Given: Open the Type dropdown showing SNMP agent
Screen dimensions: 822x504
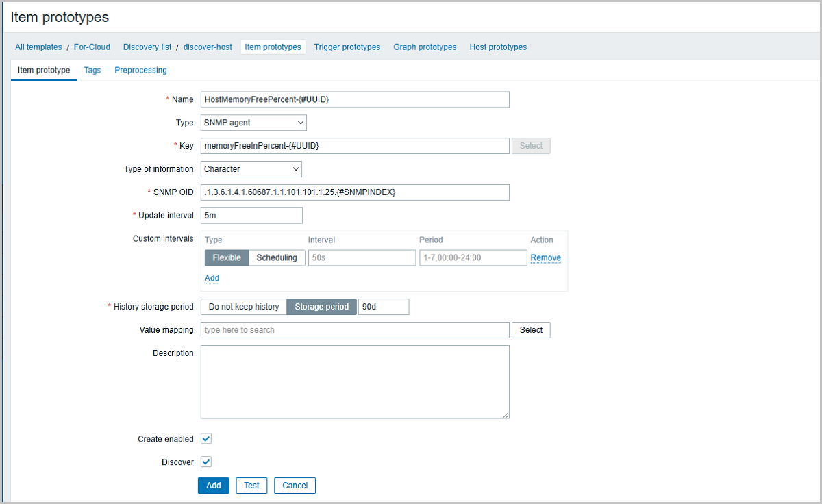Looking at the screenshot, I should tap(253, 123).
